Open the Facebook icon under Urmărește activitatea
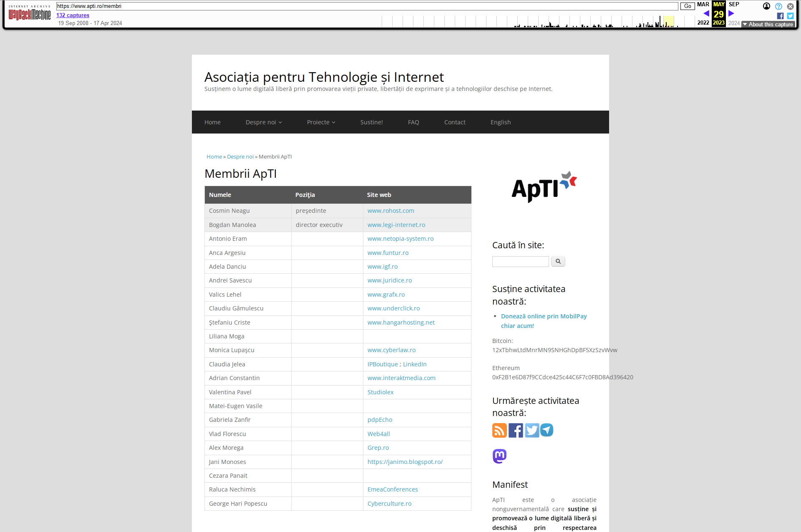The width and height of the screenshot is (801, 532). (x=516, y=430)
